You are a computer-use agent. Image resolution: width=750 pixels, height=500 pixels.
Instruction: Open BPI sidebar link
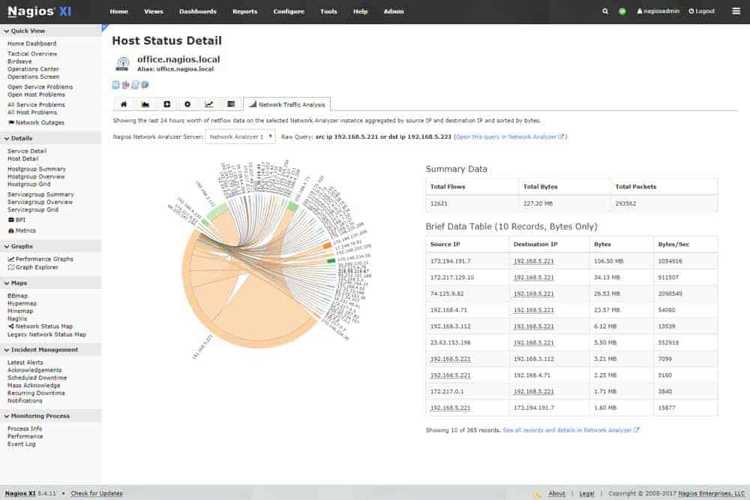point(17,220)
